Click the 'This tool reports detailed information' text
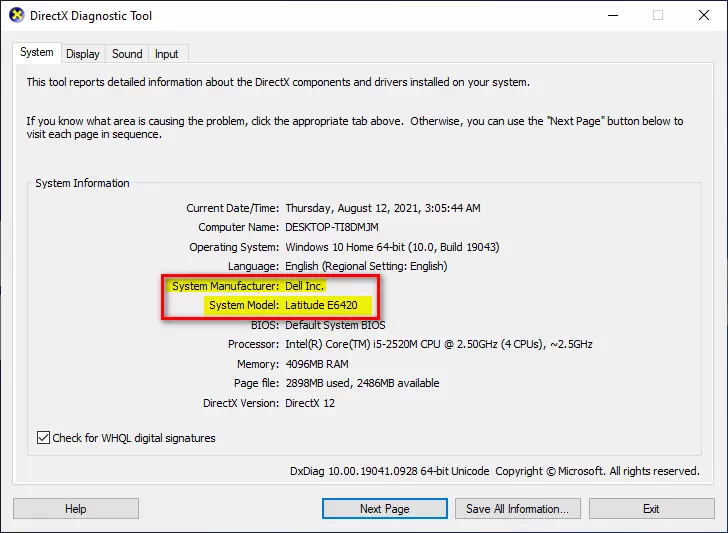728x533 pixels. tap(278, 82)
